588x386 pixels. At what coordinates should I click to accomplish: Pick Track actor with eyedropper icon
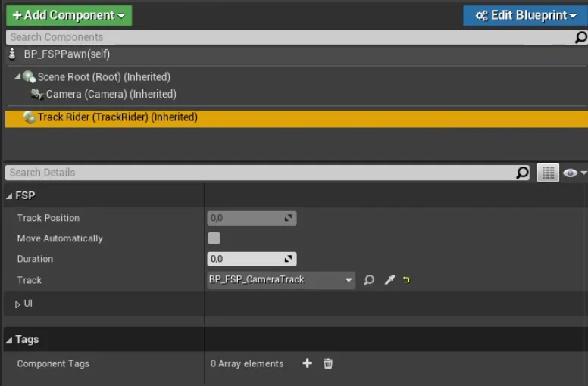coord(389,280)
